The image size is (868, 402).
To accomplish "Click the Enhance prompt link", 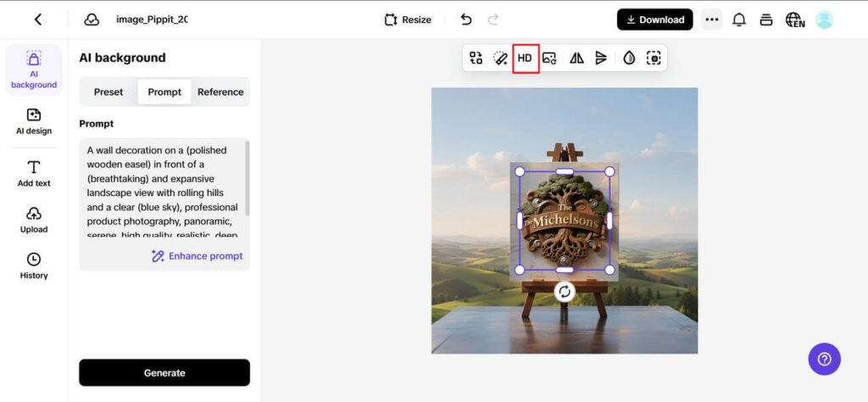I will click(x=197, y=255).
